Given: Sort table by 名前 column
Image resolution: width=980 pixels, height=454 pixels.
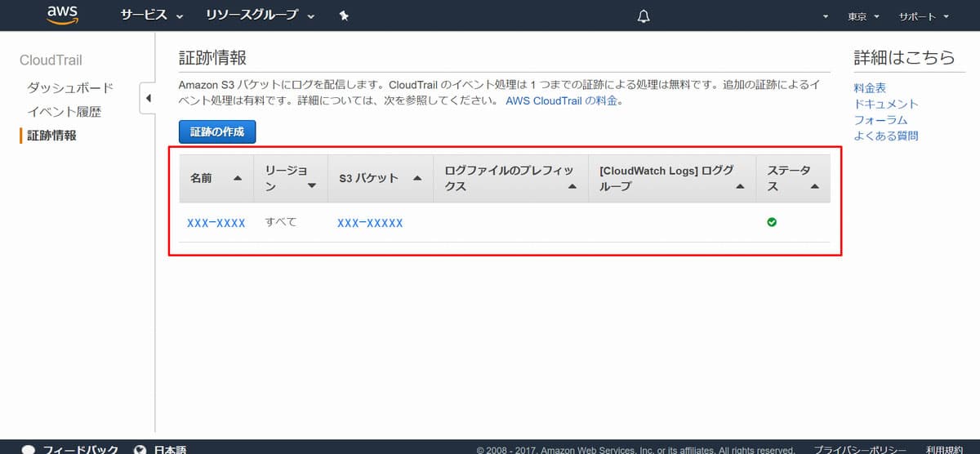Looking at the screenshot, I should coord(216,179).
